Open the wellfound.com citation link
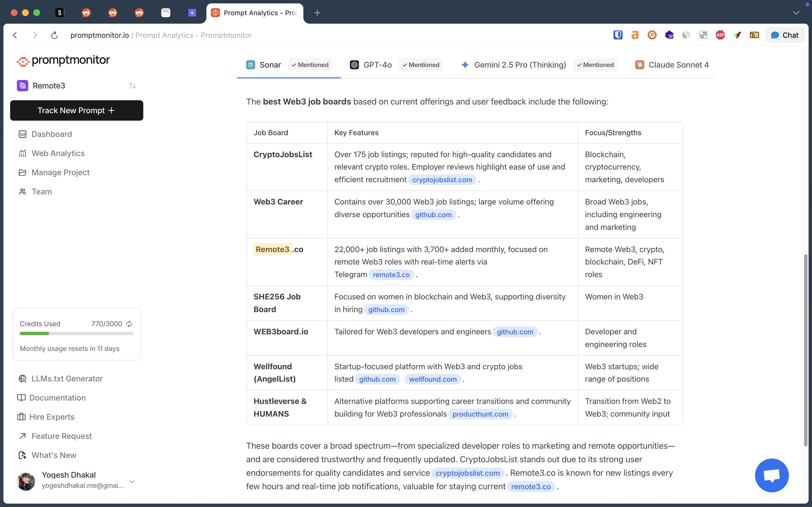The image size is (812, 507). (433, 379)
